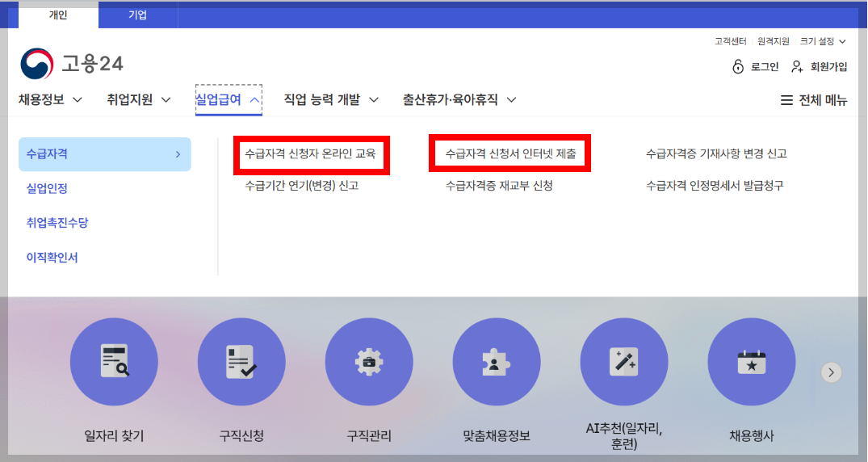Expand the 직업 능력 개발 chevron
Screen dimensions: 868x462
374,100
